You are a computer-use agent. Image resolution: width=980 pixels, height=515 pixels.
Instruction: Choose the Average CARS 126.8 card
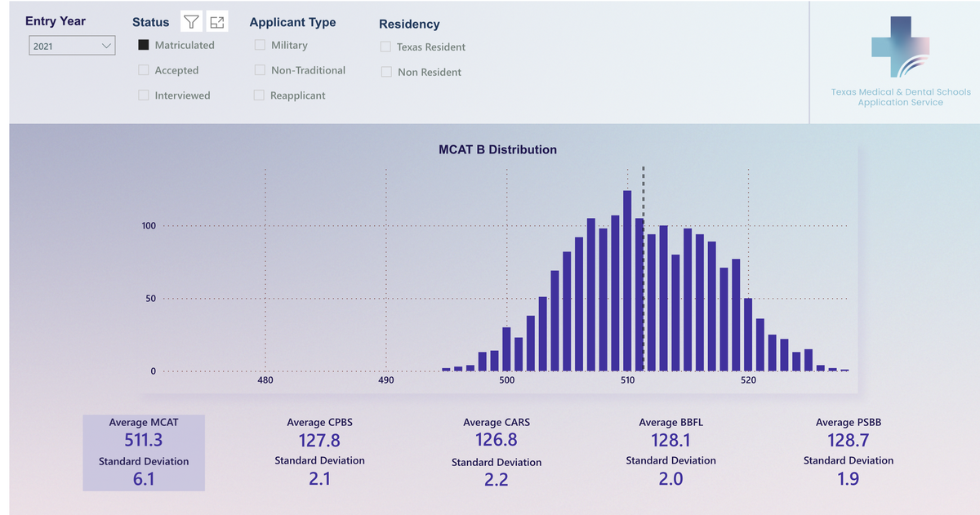point(496,454)
